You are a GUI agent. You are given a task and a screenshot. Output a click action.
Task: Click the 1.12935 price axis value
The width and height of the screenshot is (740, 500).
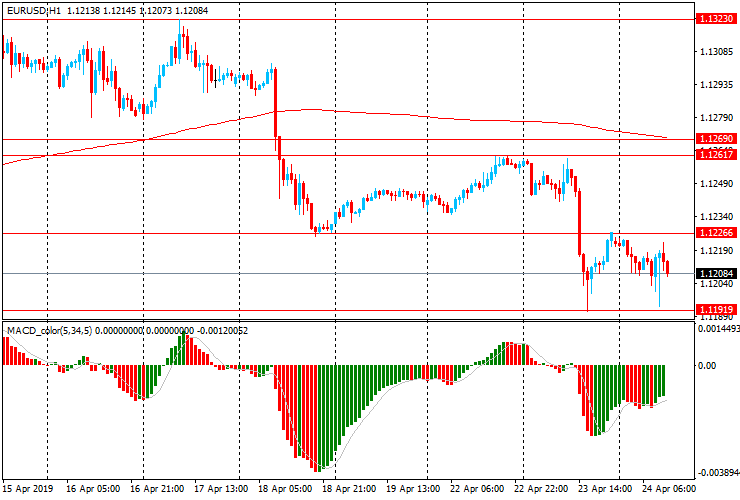[716, 85]
